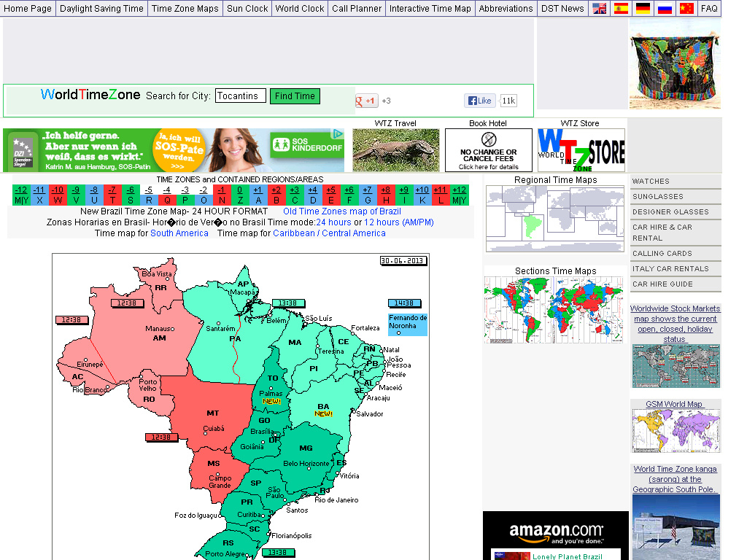Open the Amazon.com logo banner

point(556,532)
